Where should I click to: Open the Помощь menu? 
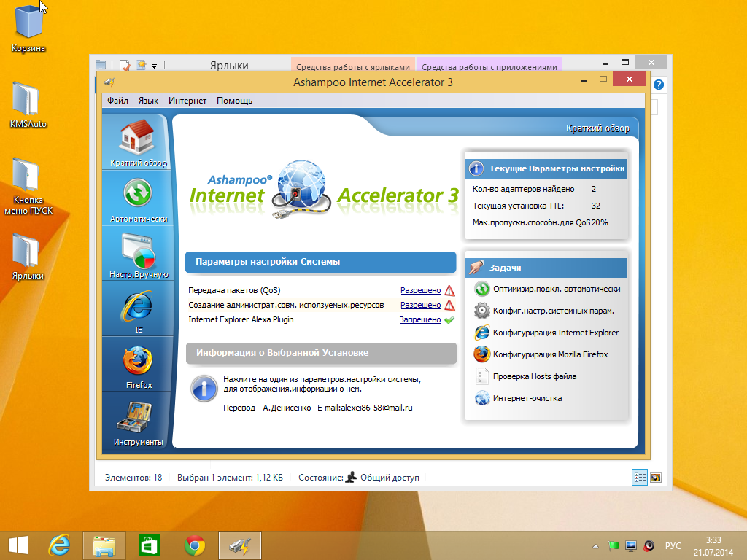coord(234,101)
